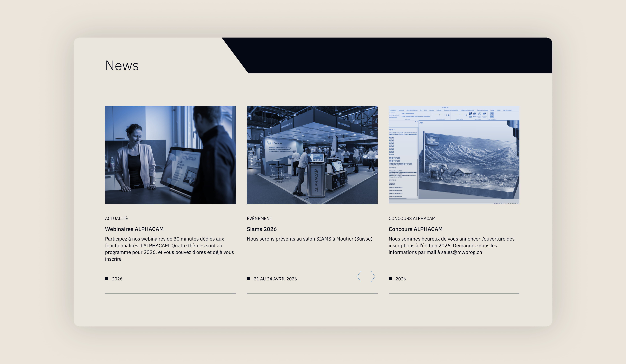Click the Section icon in Commandes group
The image size is (626, 364).
point(474,113)
